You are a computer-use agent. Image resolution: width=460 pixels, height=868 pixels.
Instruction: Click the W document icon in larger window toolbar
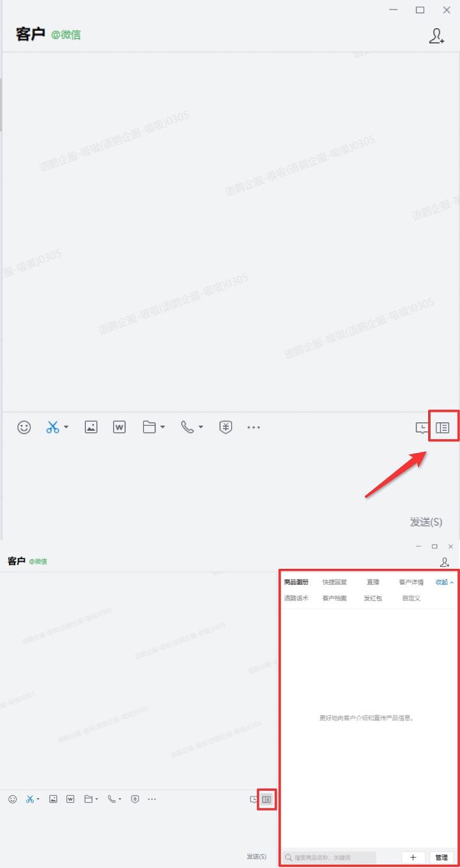tap(119, 428)
